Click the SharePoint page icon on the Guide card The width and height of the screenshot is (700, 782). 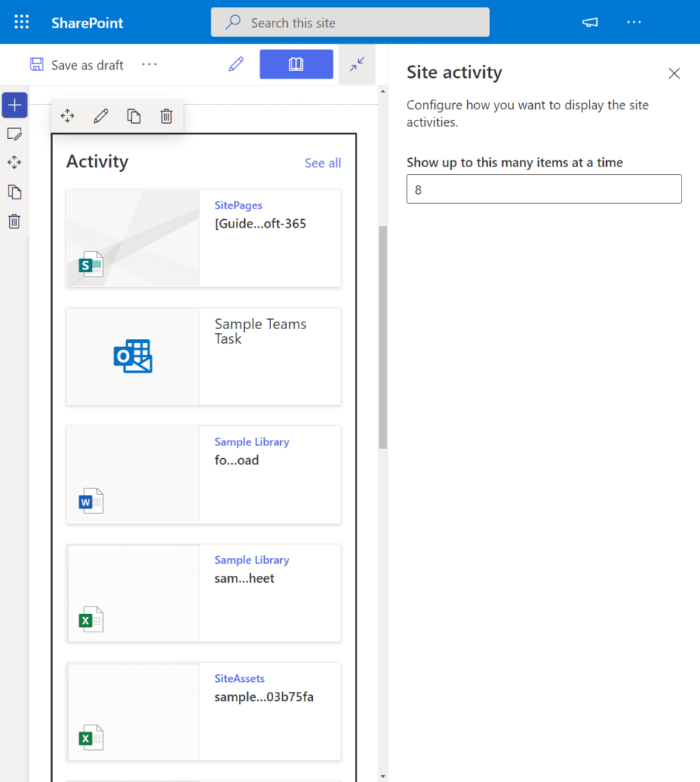[91, 265]
